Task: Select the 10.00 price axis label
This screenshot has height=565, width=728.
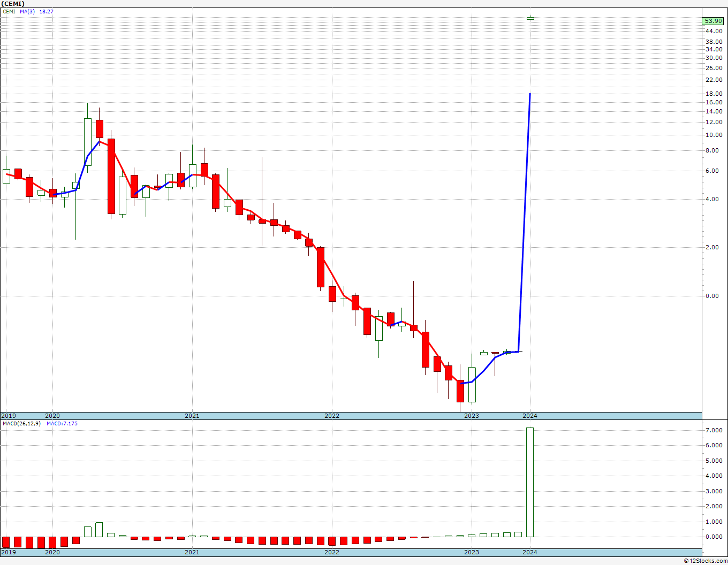Action: tap(714, 135)
